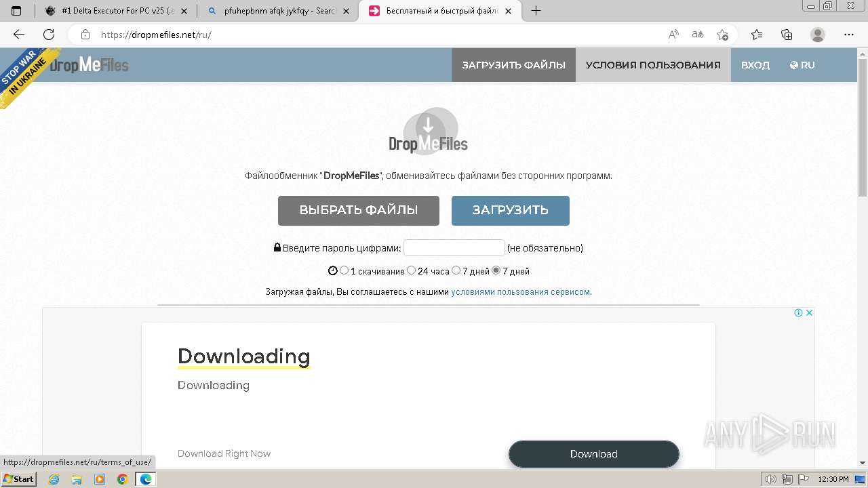The height and width of the screenshot is (488, 868).
Task: Go back with the browser arrow
Action: click(19, 35)
